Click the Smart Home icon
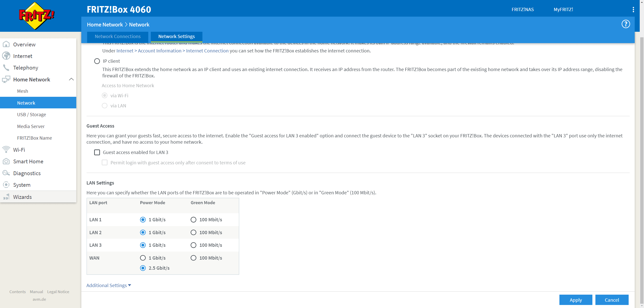Image resolution: width=644 pixels, height=308 pixels. coord(6,161)
